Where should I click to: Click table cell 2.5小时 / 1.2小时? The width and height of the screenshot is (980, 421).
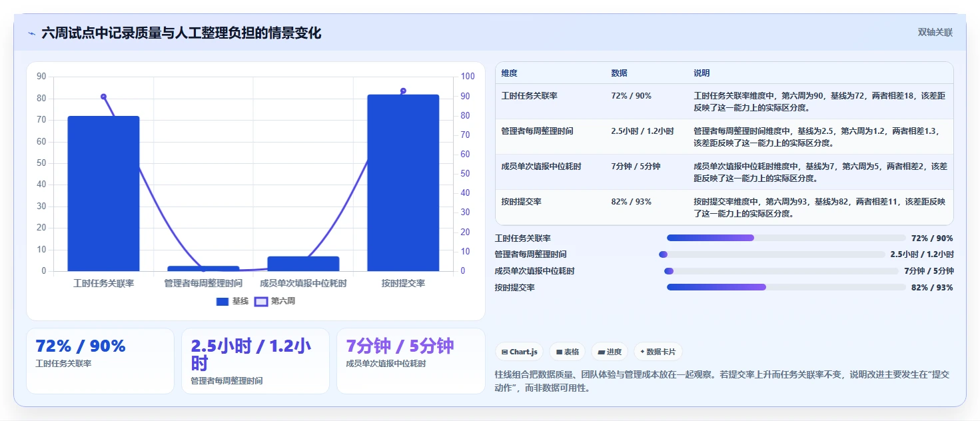click(x=642, y=131)
